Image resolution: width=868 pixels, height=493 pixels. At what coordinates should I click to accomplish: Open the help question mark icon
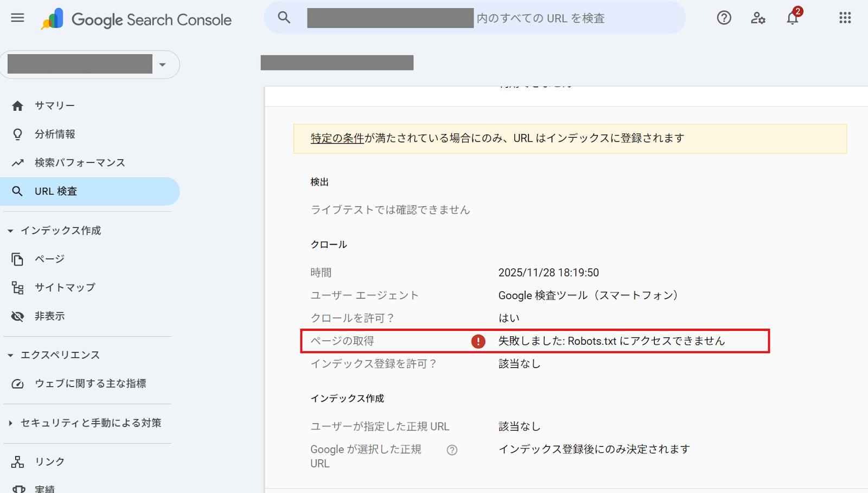pyautogui.click(x=724, y=18)
